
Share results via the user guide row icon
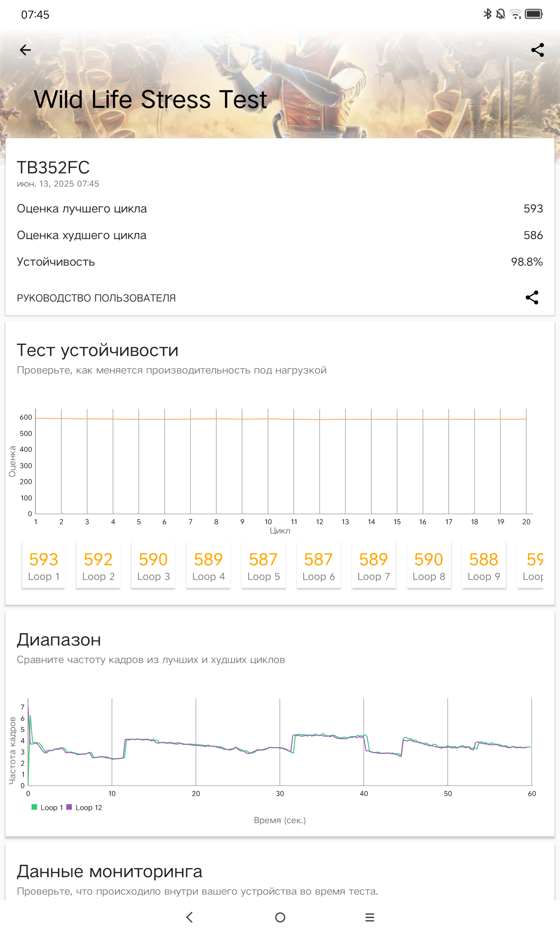tap(532, 298)
